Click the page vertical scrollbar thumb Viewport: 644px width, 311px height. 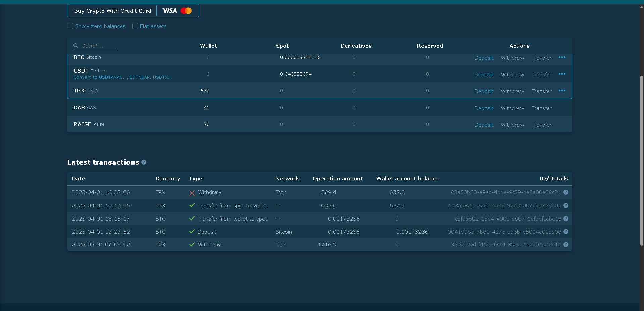(x=642, y=160)
